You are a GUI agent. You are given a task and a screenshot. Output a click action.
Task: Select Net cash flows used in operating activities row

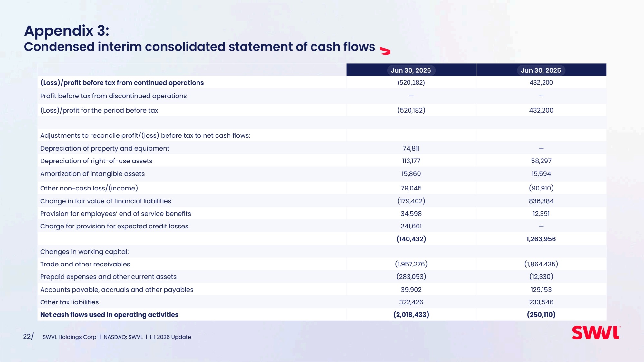point(322,315)
